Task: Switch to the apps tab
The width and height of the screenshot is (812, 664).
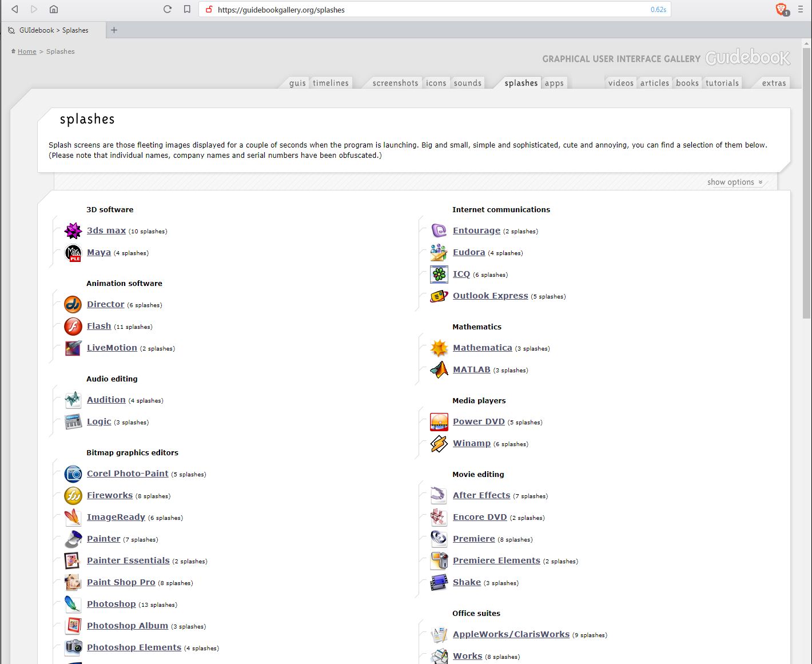Action: (x=554, y=83)
